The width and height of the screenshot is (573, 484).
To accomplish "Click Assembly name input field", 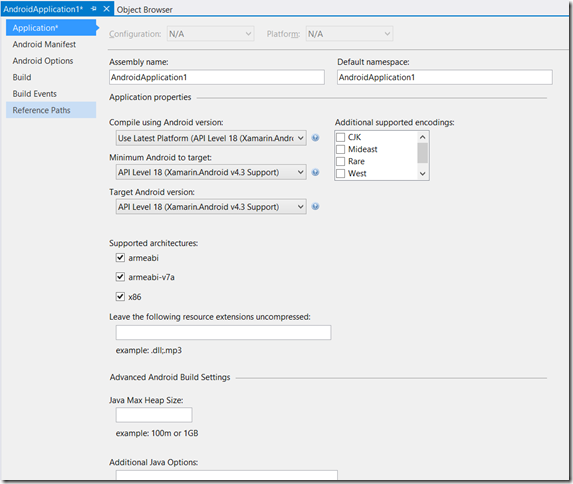I will (x=217, y=77).
